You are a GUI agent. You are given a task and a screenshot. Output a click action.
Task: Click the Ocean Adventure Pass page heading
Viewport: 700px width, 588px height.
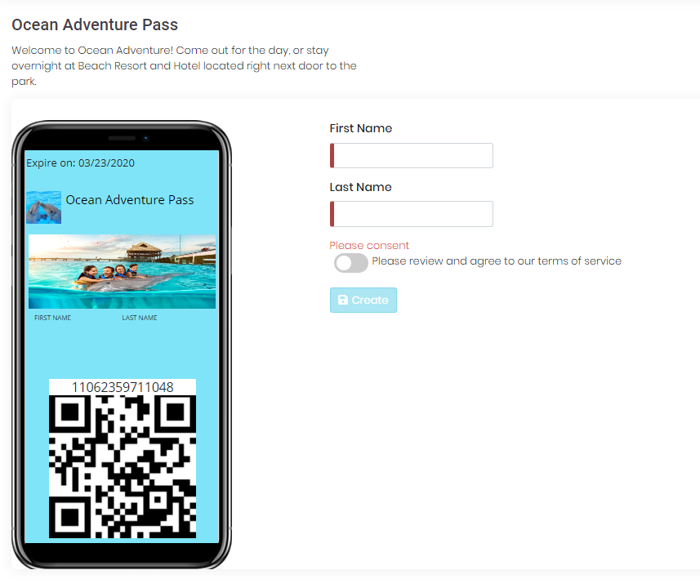[x=95, y=24]
